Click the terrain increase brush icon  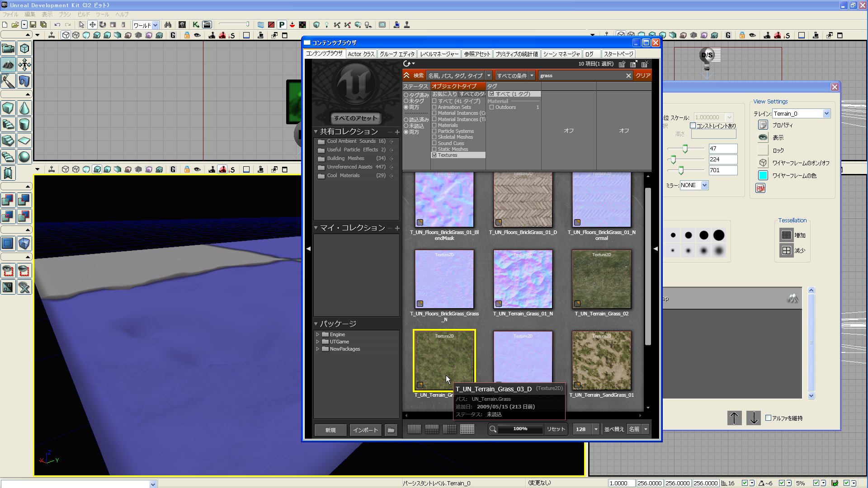pyautogui.click(x=787, y=235)
